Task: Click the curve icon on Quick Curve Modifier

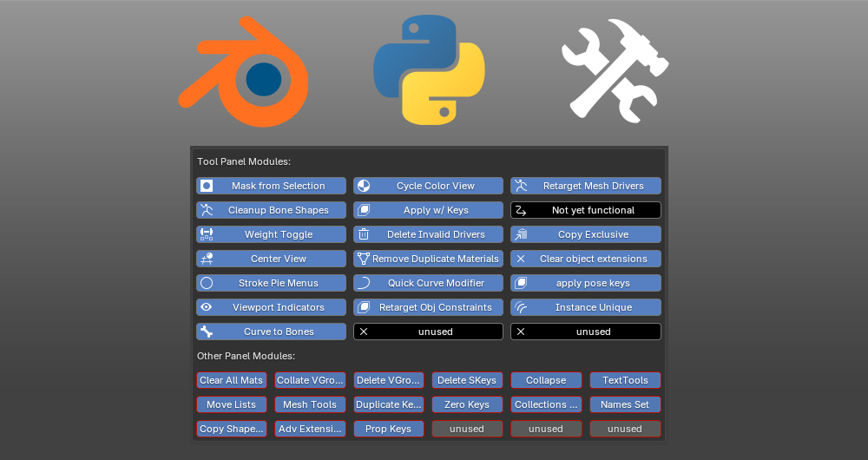Action: click(x=364, y=283)
